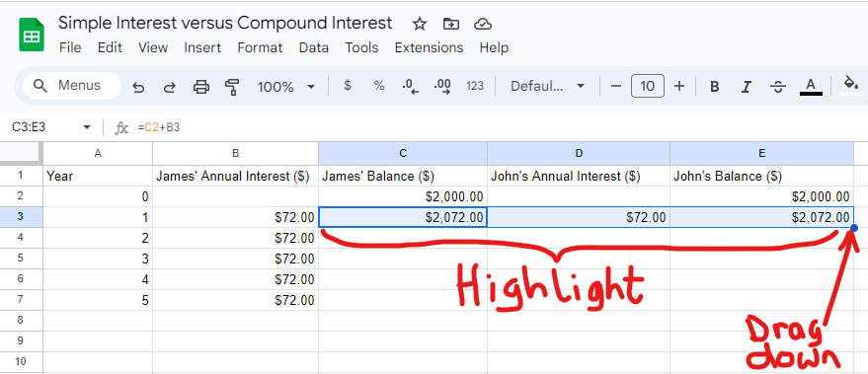The image size is (868, 374).
Task: Open the Data menu
Action: (313, 48)
